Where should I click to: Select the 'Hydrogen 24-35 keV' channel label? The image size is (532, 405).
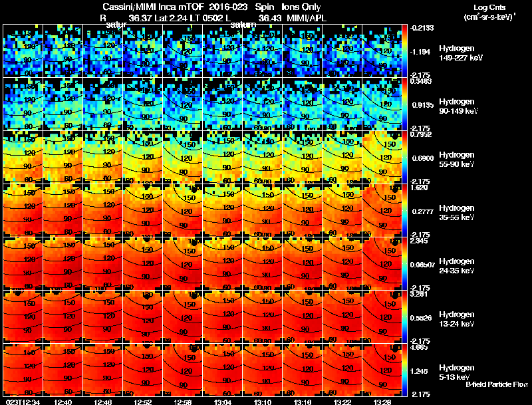click(x=457, y=266)
